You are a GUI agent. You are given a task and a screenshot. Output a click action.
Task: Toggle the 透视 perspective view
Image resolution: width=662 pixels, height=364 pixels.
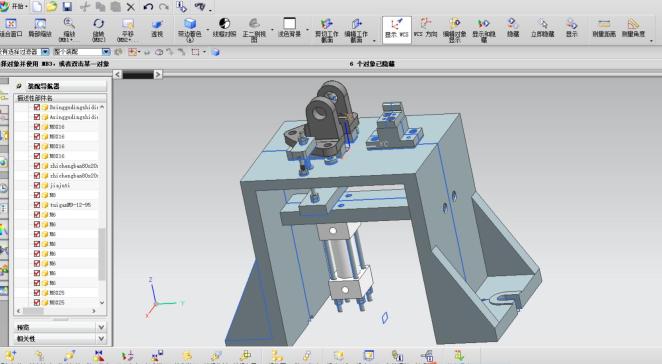[x=157, y=28]
